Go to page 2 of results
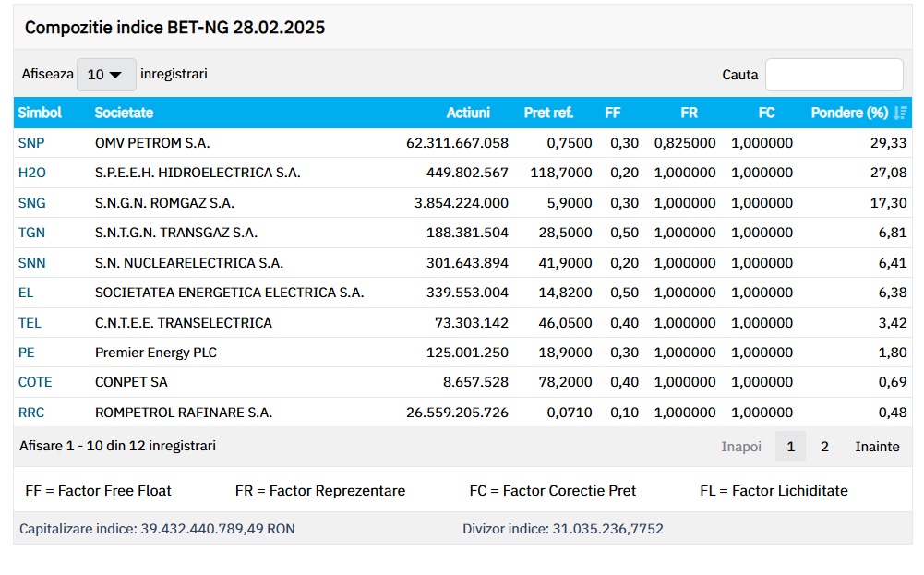Image resolution: width=924 pixels, height=575 pixels. point(824,447)
